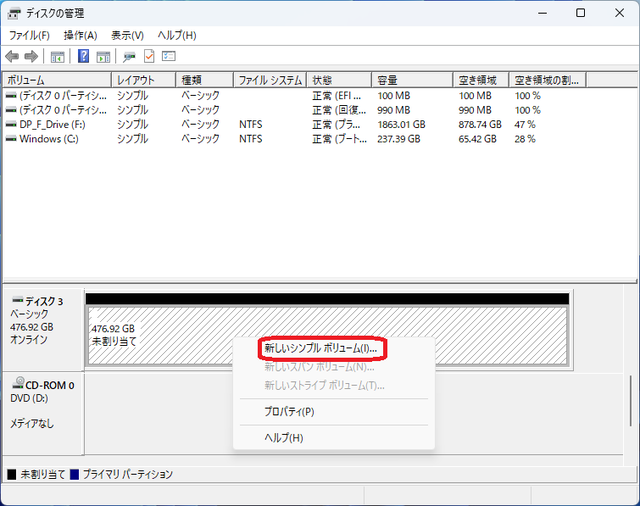
Task: Open the ファイル(F) menu
Action: coord(29,36)
